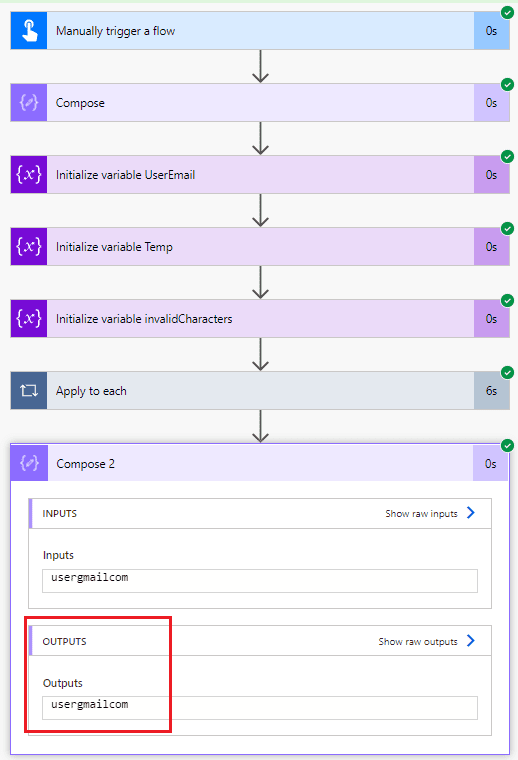Open Show raw inputs link
518x760 pixels.
point(421,514)
